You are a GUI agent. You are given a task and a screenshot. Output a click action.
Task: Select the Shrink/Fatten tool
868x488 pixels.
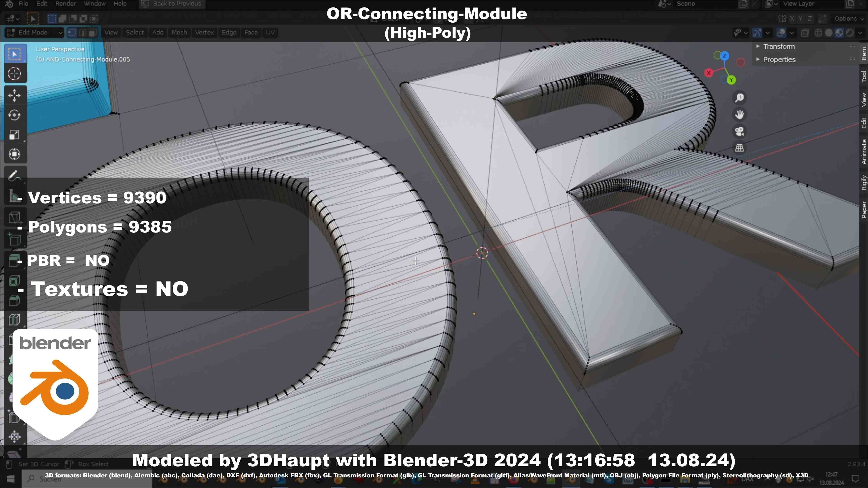[14, 437]
